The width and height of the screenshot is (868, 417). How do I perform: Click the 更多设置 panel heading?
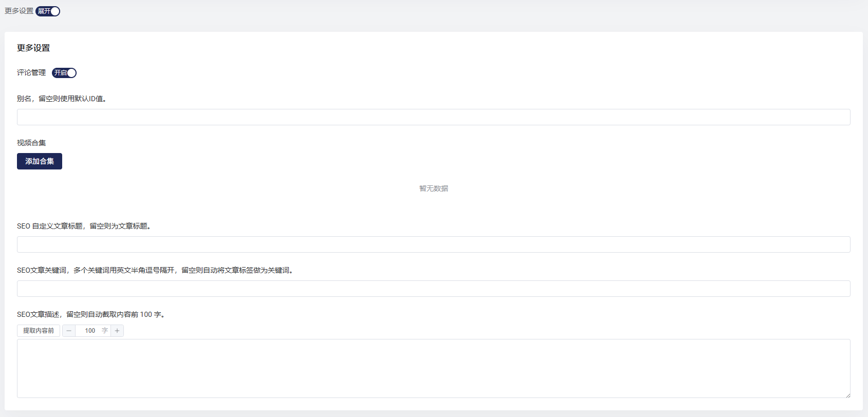pyautogui.click(x=33, y=48)
